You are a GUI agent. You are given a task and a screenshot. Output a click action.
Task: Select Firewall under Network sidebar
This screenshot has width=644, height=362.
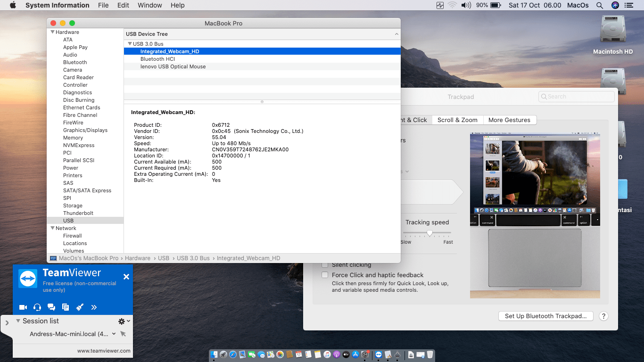73,236
